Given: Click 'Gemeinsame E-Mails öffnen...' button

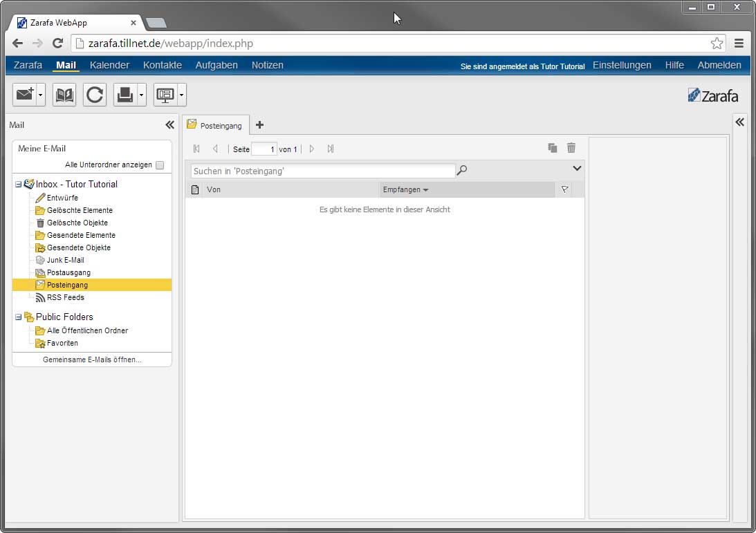Looking at the screenshot, I should (x=92, y=359).
